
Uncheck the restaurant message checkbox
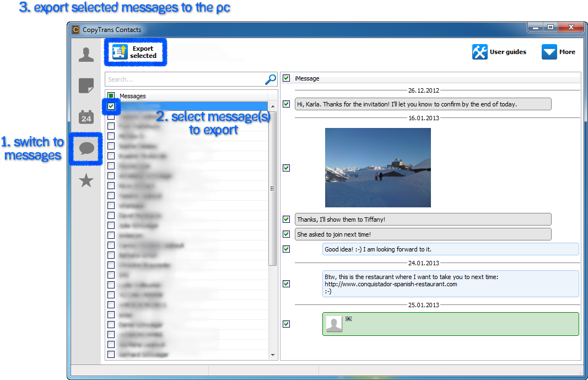[287, 283]
